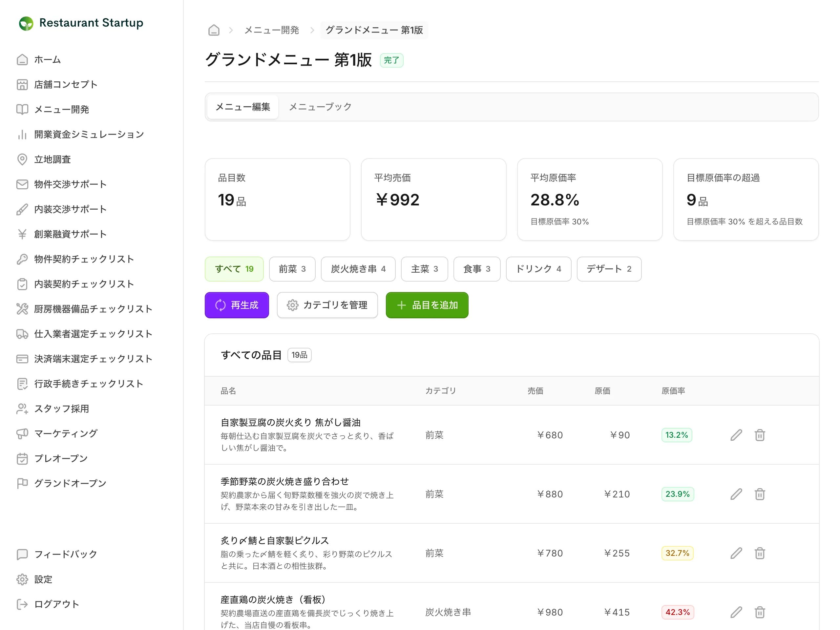Delete 炙り〆鯖と自家製ピクルス row with trash icon

pos(760,553)
